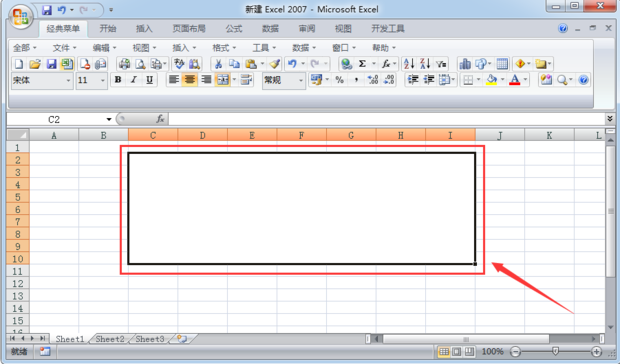Click the Cut scissors icon
This screenshot has width=620, height=364.
[x=218, y=64]
